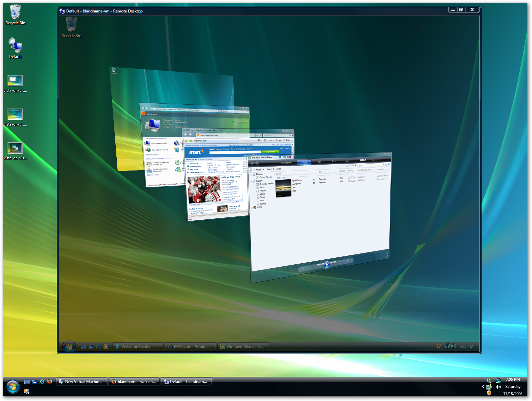Click the lower-row Quick Launch icon on host taskbar

(x=27, y=391)
